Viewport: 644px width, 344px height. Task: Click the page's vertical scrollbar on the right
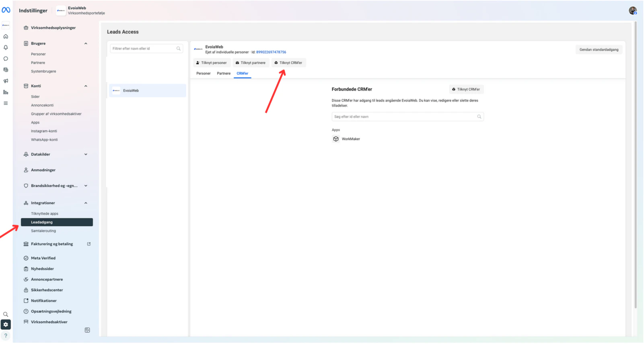(x=636, y=165)
